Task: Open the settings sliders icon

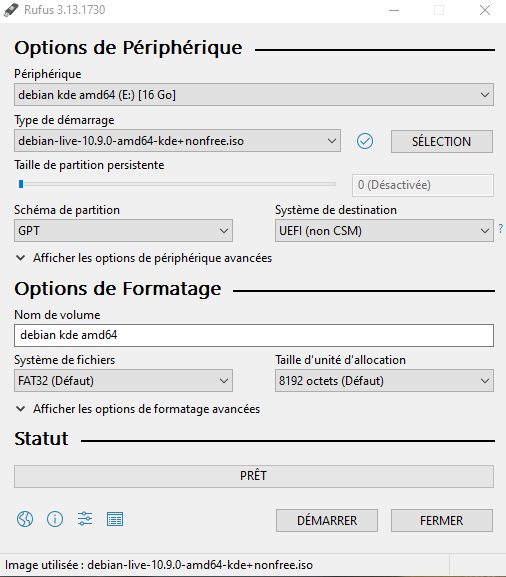Action: click(x=85, y=519)
